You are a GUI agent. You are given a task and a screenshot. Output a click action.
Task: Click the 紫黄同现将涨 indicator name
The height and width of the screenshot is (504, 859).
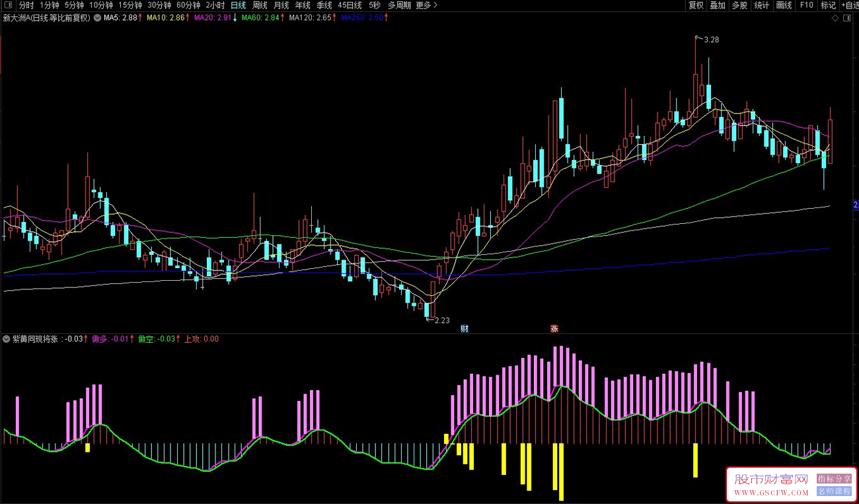click(35, 339)
